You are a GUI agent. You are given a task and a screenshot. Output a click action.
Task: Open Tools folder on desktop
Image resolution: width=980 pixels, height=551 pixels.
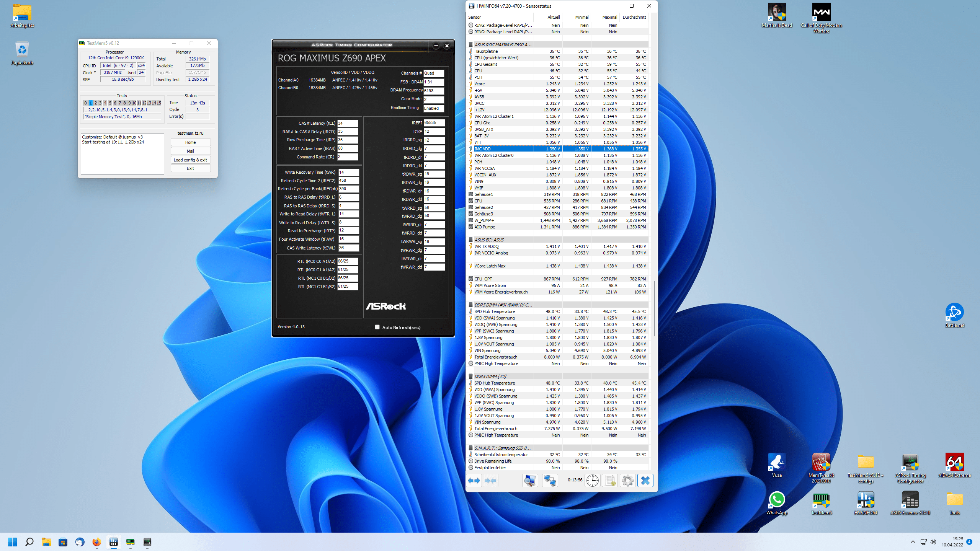click(954, 504)
